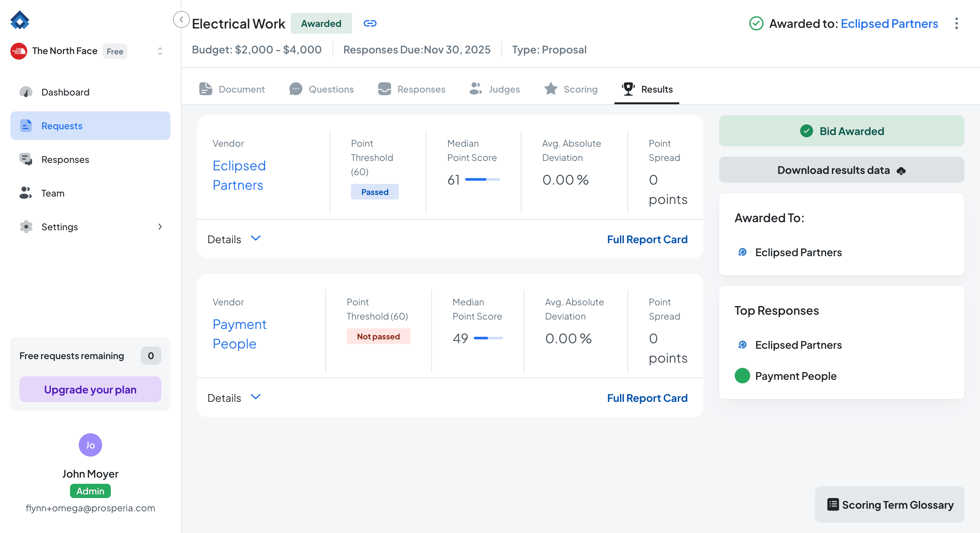The width and height of the screenshot is (980, 533).
Task: Expand the Settings submenu chevron
Action: pos(160,227)
